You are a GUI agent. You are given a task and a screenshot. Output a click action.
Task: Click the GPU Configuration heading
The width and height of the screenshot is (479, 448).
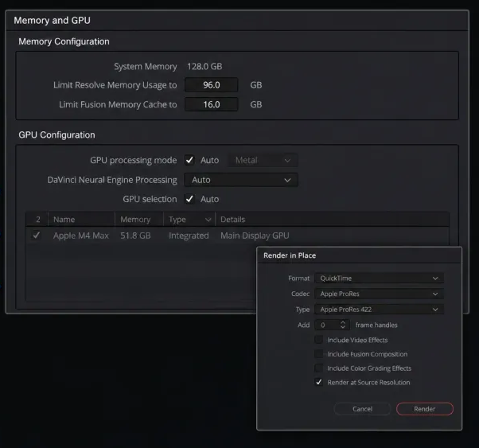56,134
